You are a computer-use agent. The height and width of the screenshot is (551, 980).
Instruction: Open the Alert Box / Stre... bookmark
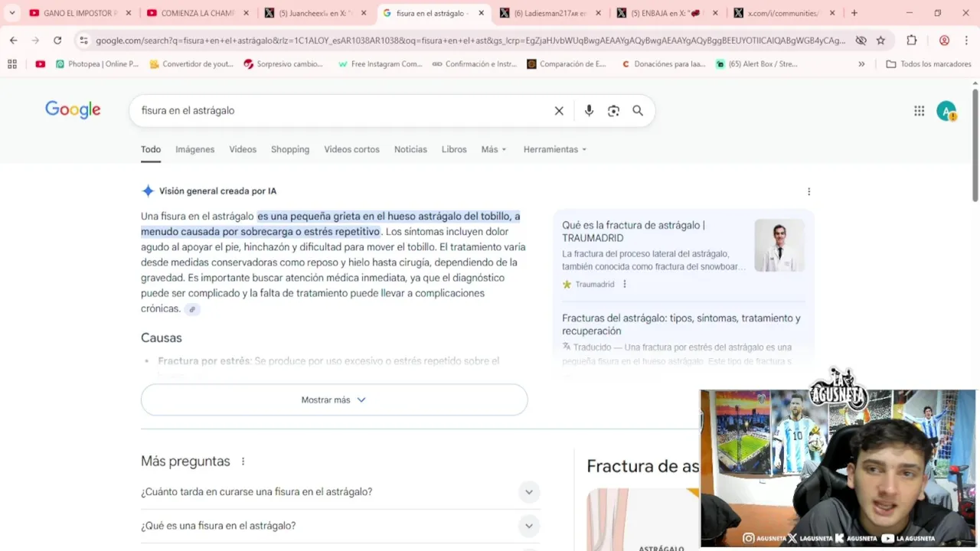pyautogui.click(x=756, y=64)
